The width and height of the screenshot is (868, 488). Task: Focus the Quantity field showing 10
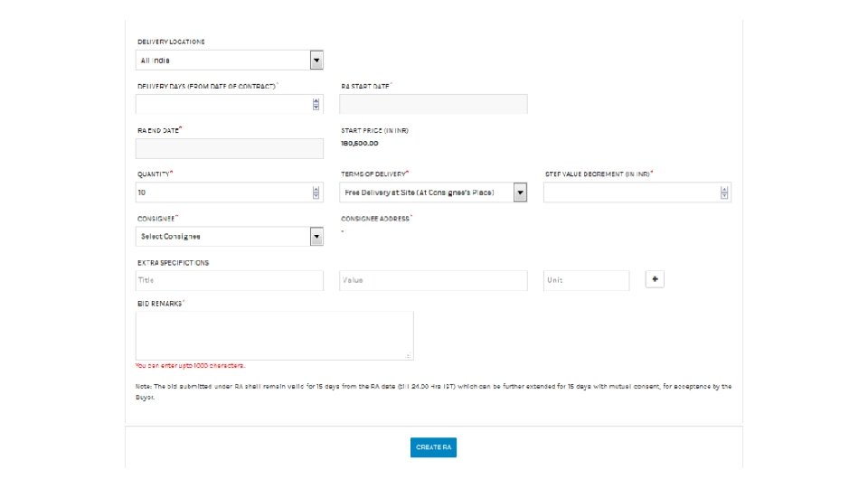click(222, 192)
